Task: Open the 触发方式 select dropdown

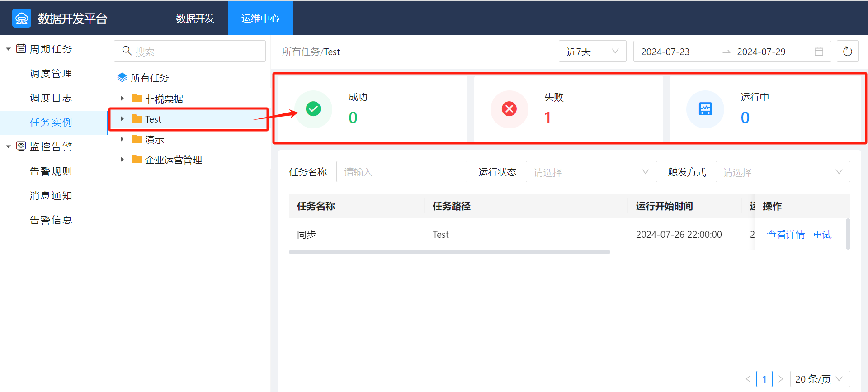Action: coord(782,172)
